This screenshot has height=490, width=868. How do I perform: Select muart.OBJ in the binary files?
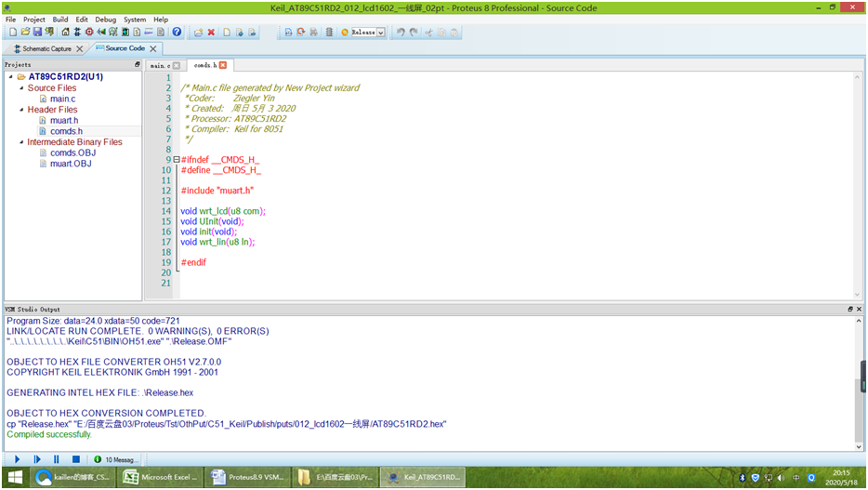pyautogui.click(x=71, y=164)
